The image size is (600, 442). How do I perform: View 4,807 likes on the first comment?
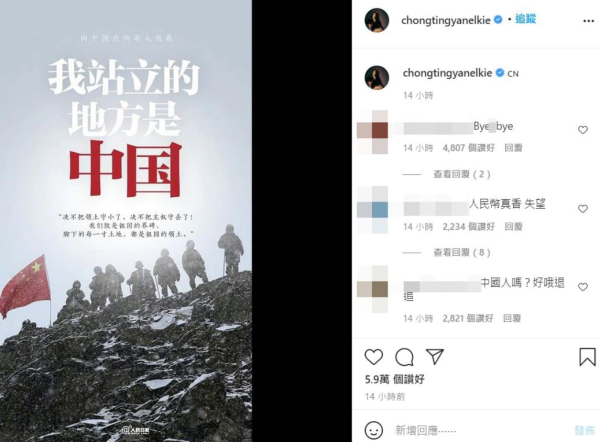pos(468,148)
